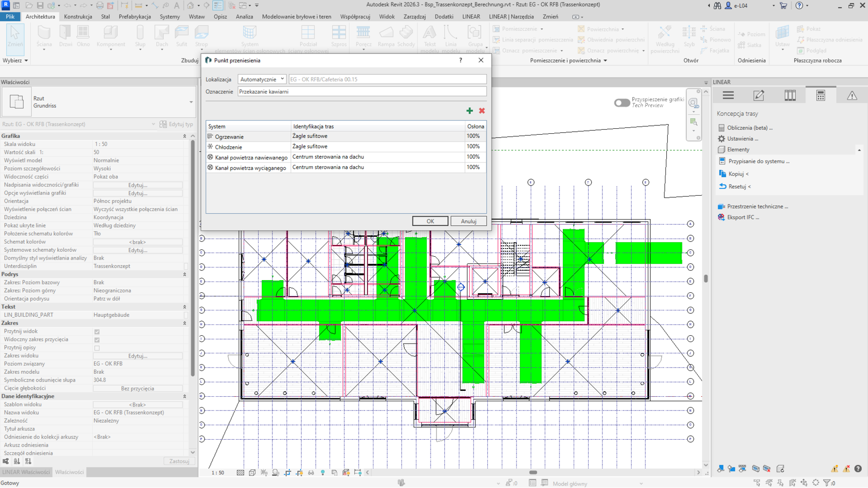Image resolution: width=868 pixels, height=488 pixels.
Task: Click the LINEAR panel pencil edit icon
Action: (x=759, y=96)
